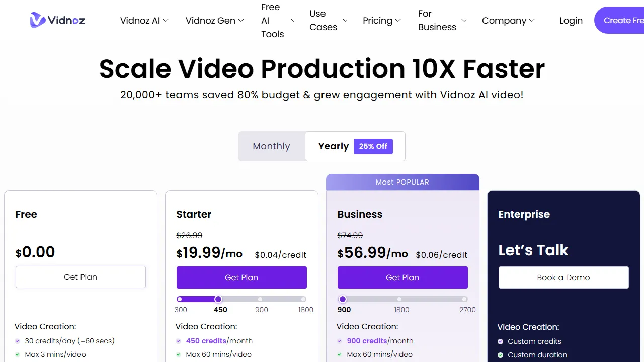This screenshot has height=362, width=644.
Task: Book a Demo for Enterprise
Action: pyautogui.click(x=563, y=278)
